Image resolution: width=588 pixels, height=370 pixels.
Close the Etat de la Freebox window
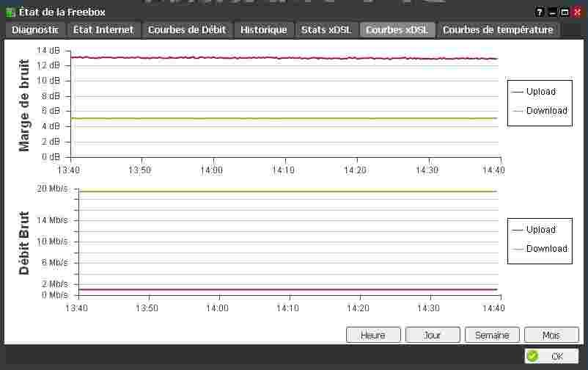[x=578, y=12]
